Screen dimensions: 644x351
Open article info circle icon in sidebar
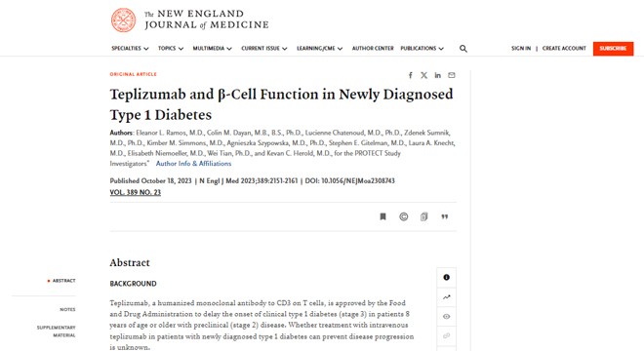447,278
